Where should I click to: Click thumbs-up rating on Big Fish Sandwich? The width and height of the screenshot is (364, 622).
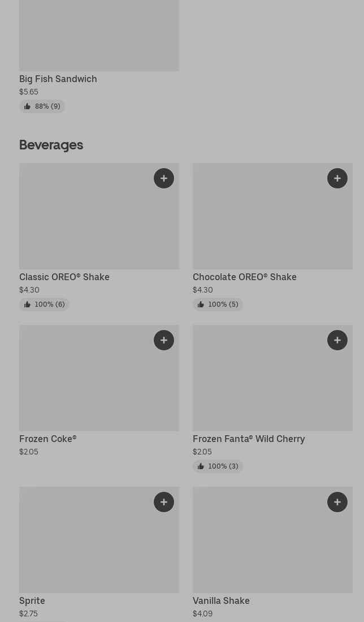click(x=42, y=106)
